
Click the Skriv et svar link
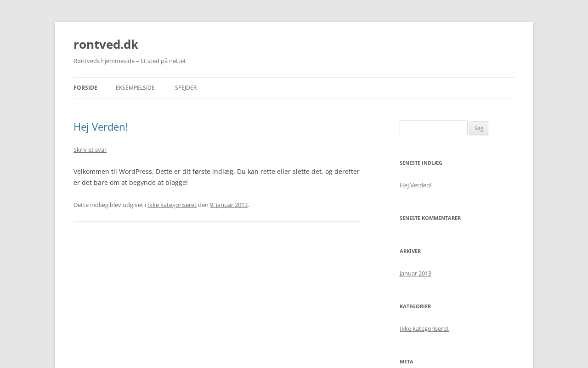point(90,149)
